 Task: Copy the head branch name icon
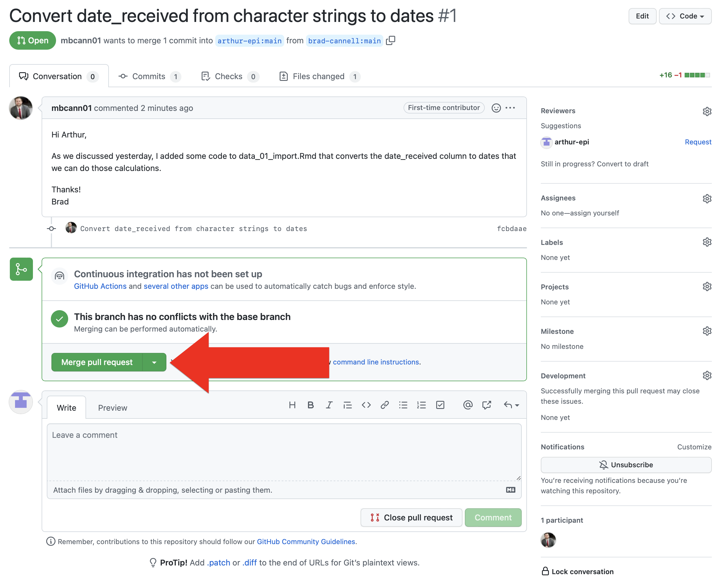391,40
